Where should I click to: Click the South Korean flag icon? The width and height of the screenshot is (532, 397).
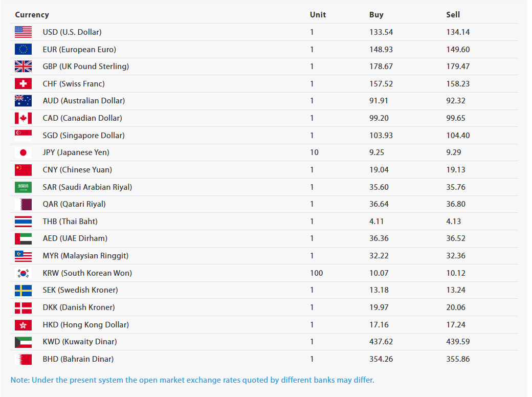(x=23, y=273)
